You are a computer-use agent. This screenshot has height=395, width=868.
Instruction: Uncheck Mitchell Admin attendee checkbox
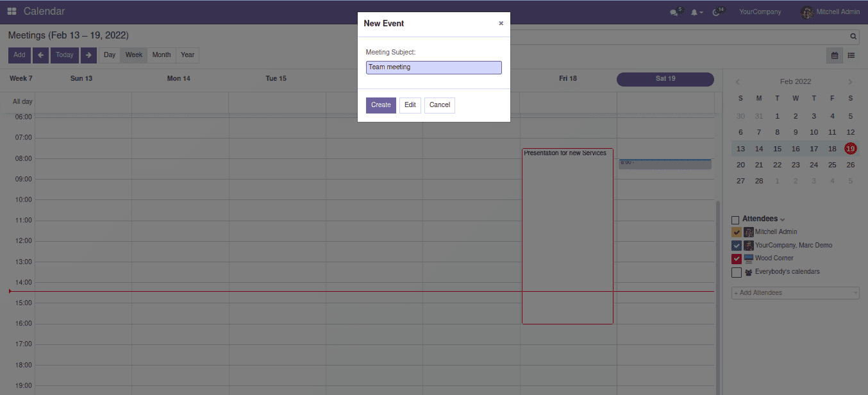(737, 232)
